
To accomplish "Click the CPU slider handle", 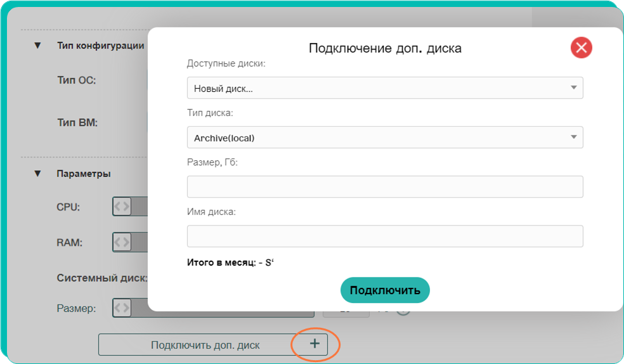I will [x=122, y=207].
